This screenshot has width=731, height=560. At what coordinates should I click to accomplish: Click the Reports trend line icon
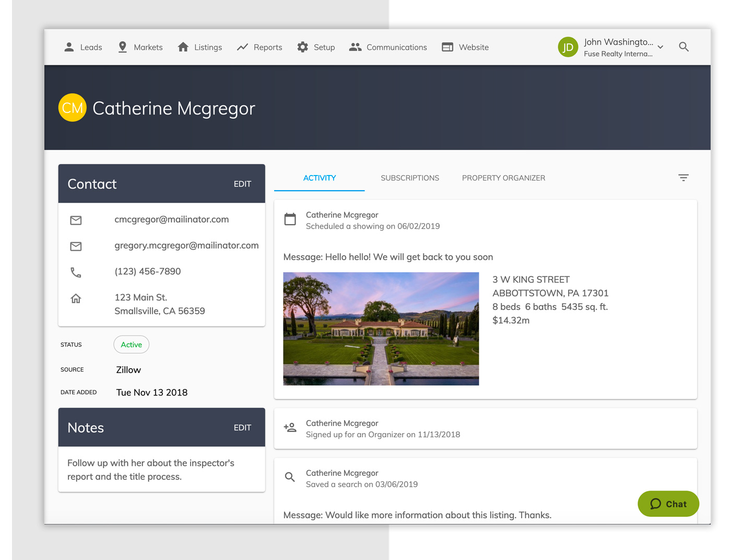click(242, 47)
